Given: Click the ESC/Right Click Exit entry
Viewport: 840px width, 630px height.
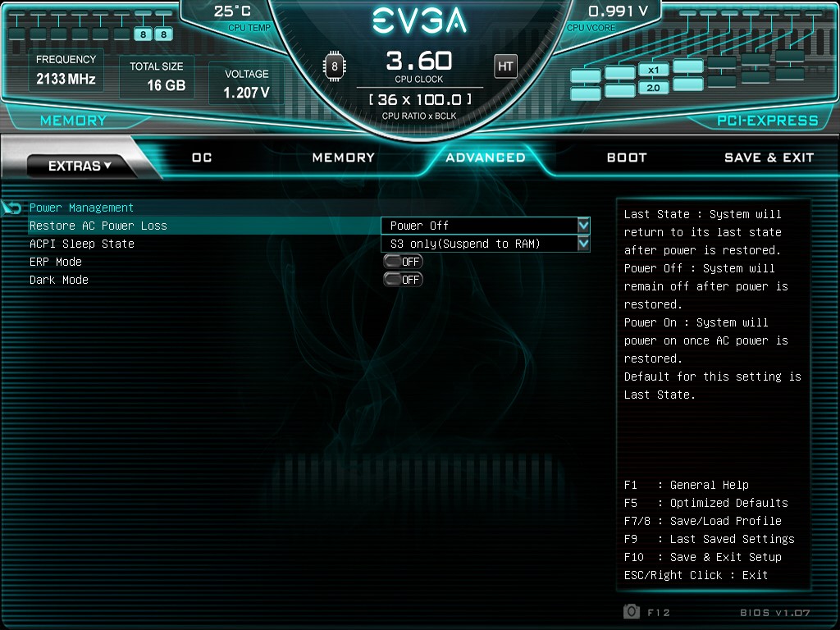Looking at the screenshot, I should click(696, 575).
